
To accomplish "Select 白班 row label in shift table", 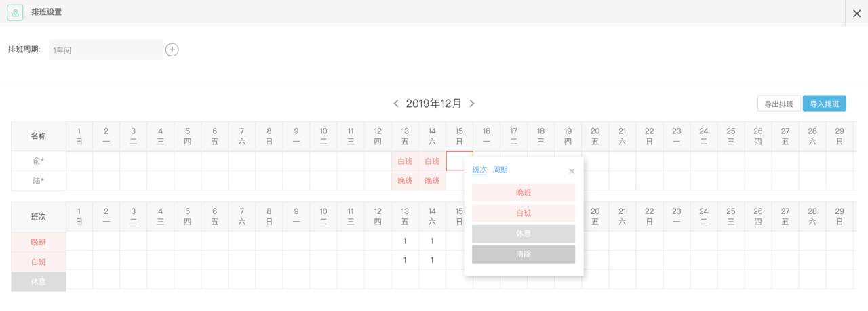I will pos(39,262).
